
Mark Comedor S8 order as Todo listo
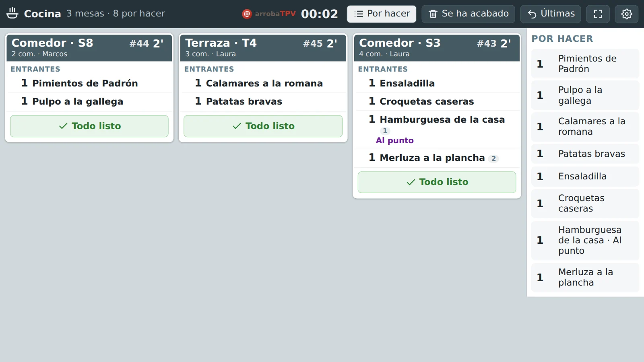(x=89, y=126)
